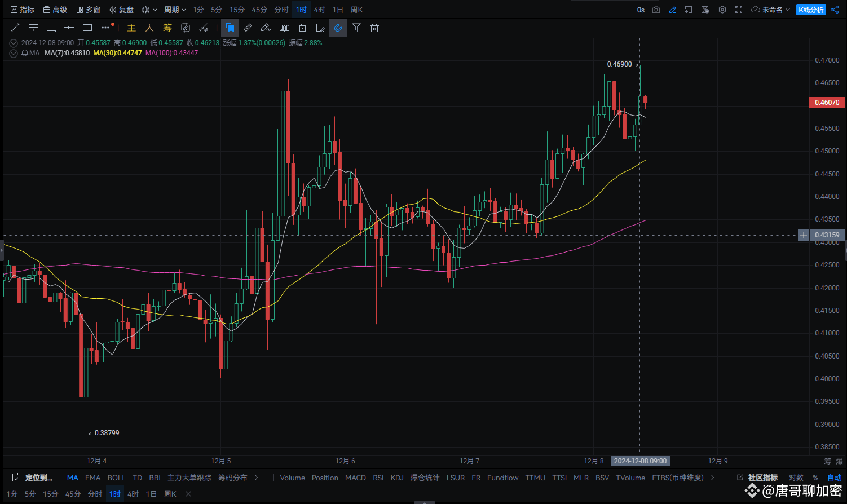Switch to the 15分 timeframe in top bar
The image size is (847, 504).
click(x=237, y=10)
